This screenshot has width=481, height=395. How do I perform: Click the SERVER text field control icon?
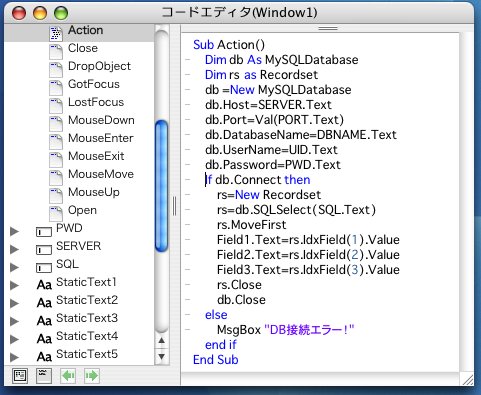tap(44, 250)
